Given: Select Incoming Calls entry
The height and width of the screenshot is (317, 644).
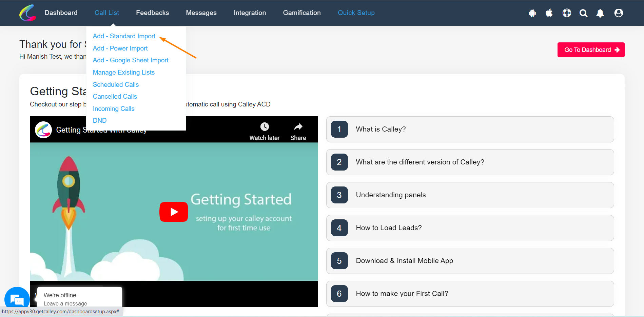Looking at the screenshot, I should 114,108.
